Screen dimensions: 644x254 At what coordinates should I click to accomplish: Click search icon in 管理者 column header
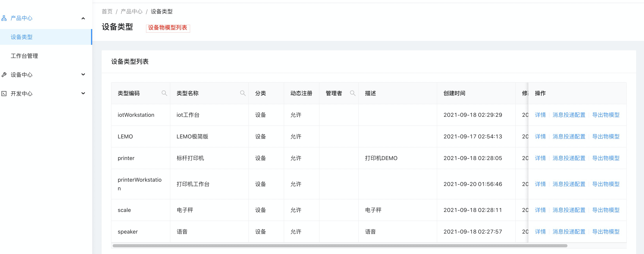coord(352,93)
